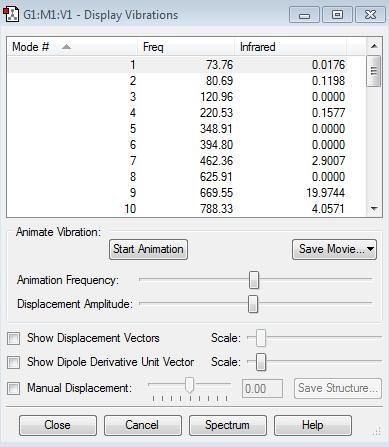Click the Displacement Vectors Scale slider handle
The width and height of the screenshot is (389, 447).
tap(261, 338)
